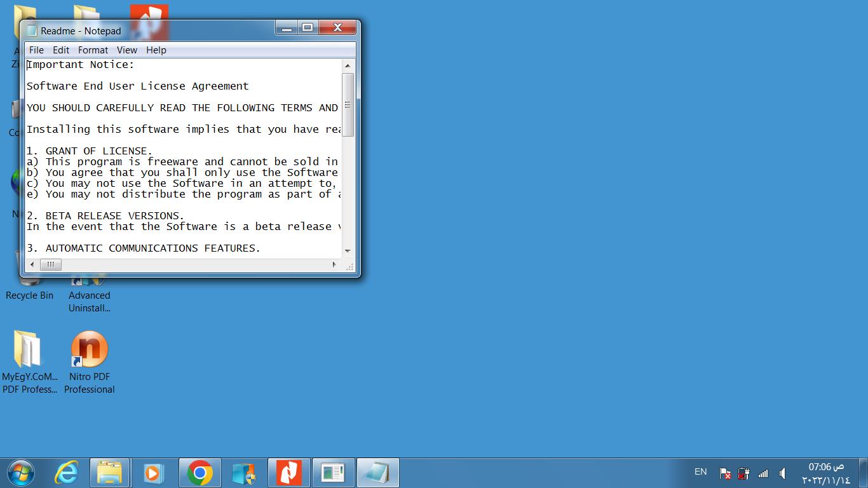This screenshot has width=868, height=488.
Task: Switch to Nitro PDF in the taskbar
Action: (288, 473)
